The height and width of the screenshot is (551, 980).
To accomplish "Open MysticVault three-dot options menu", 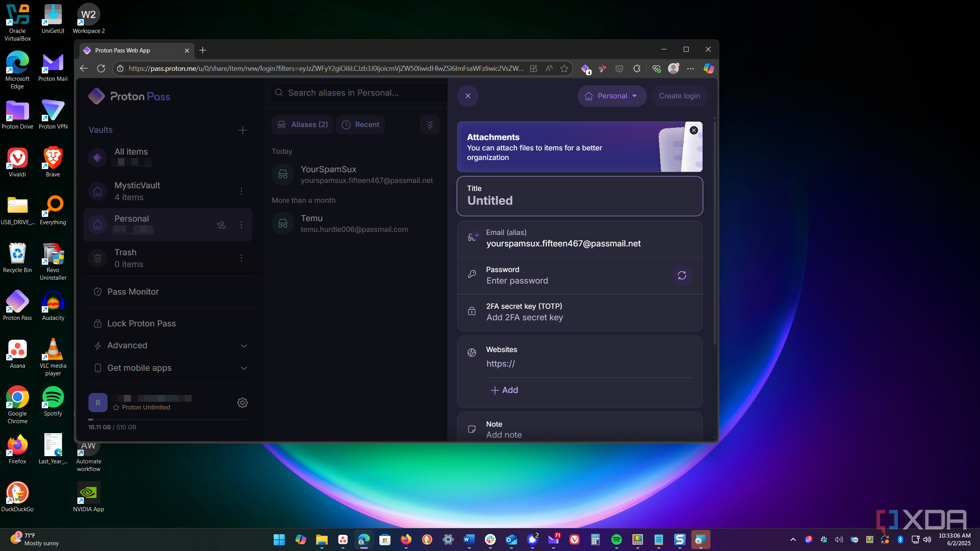I will [x=241, y=191].
